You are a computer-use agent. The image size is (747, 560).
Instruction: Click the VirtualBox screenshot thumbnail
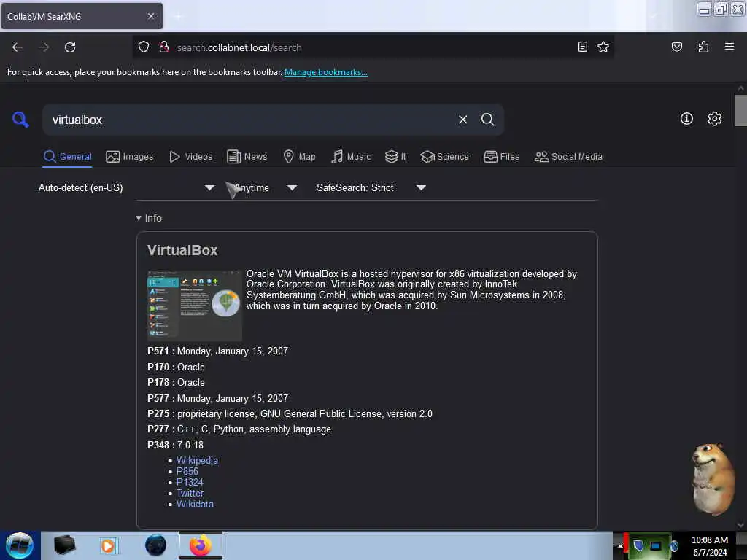[x=194, y=306]
